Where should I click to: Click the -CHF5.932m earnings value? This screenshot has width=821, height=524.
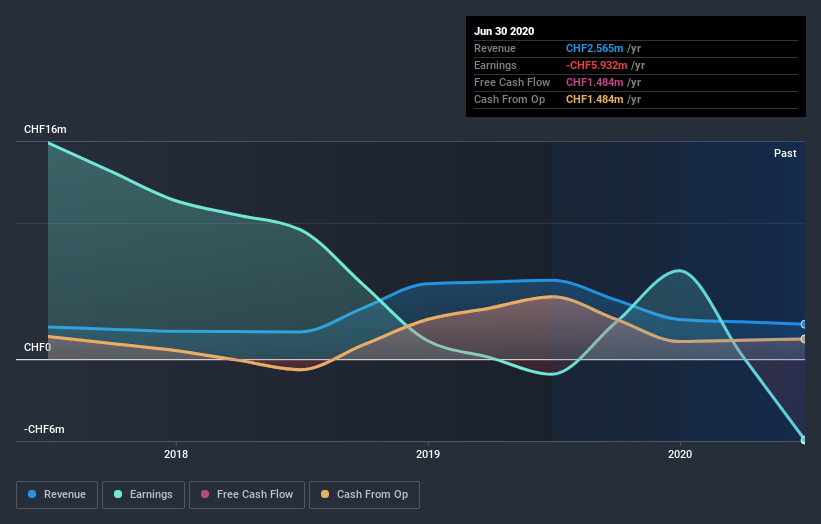(x=596, y=65)
